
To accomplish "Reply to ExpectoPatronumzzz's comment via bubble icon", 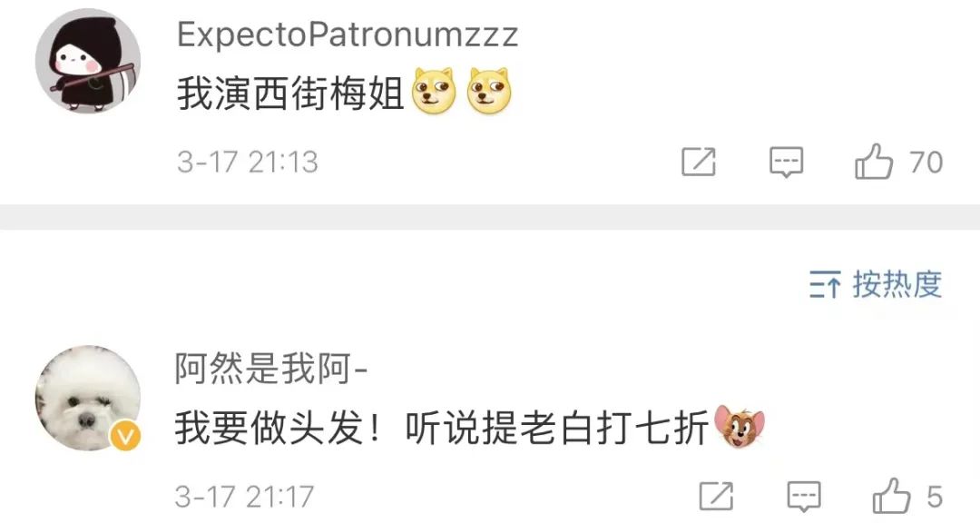I will (786, 163).
